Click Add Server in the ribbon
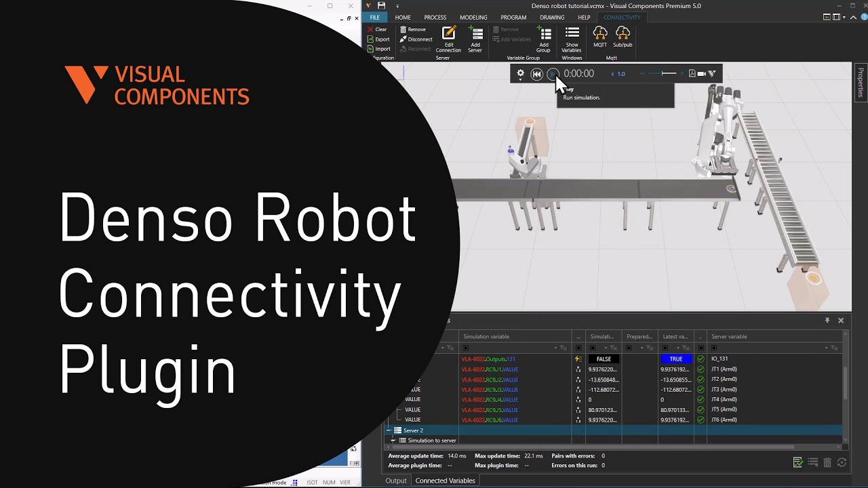 [x=475, y=39]
